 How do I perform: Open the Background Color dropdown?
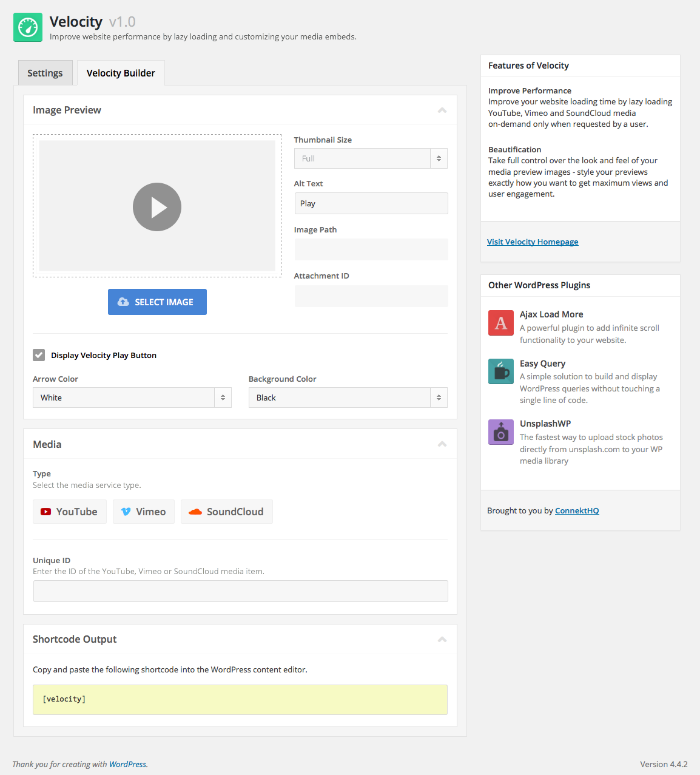348,398
